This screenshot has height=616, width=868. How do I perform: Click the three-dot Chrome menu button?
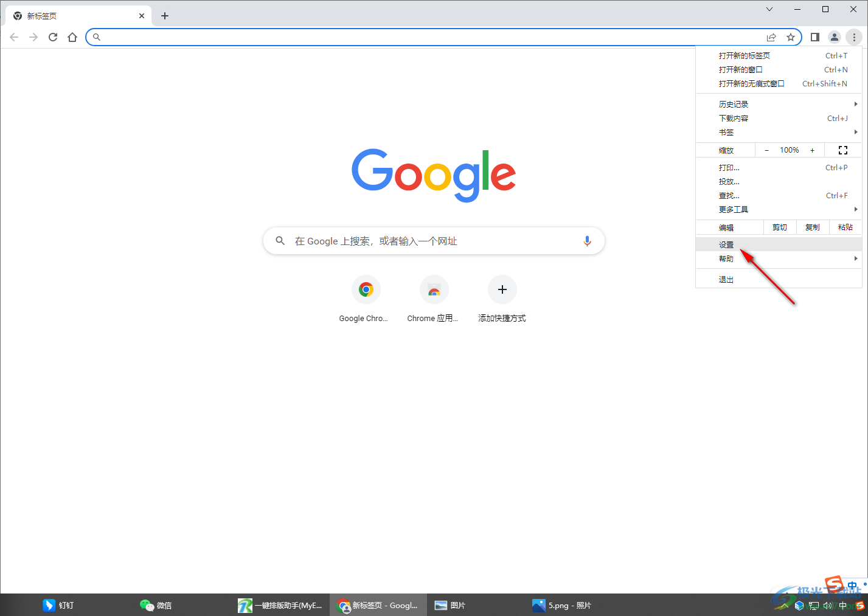click(854, 37)
